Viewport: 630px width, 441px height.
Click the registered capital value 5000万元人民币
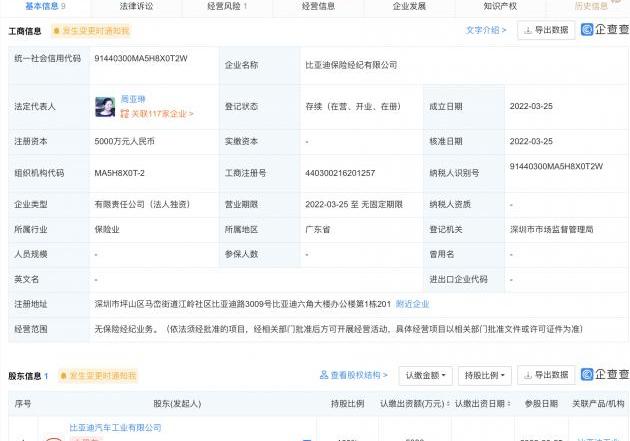[x=124, y=141]
